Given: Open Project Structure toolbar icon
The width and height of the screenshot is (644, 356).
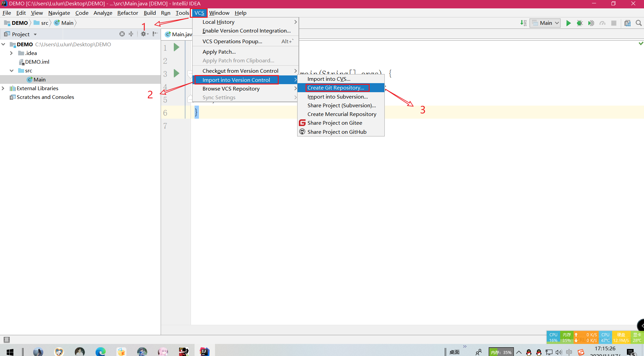Looking at the screenshot, I should click(628, 23).
